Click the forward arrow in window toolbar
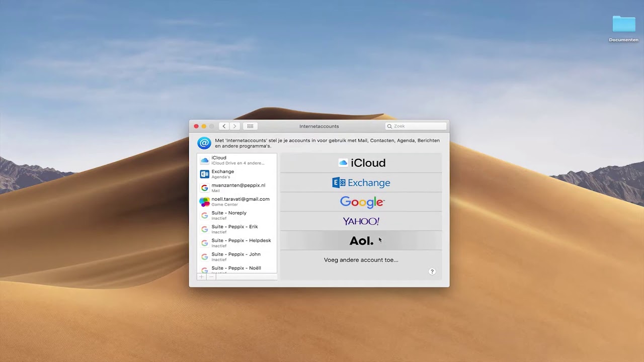 tap(234, 126)
